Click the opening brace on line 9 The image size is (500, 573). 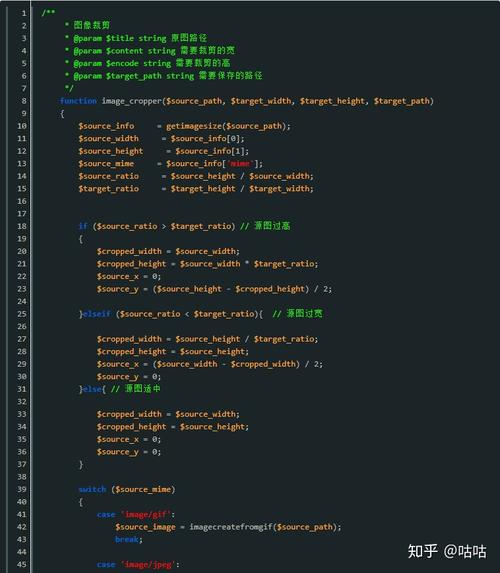click(x=62, y=114)
